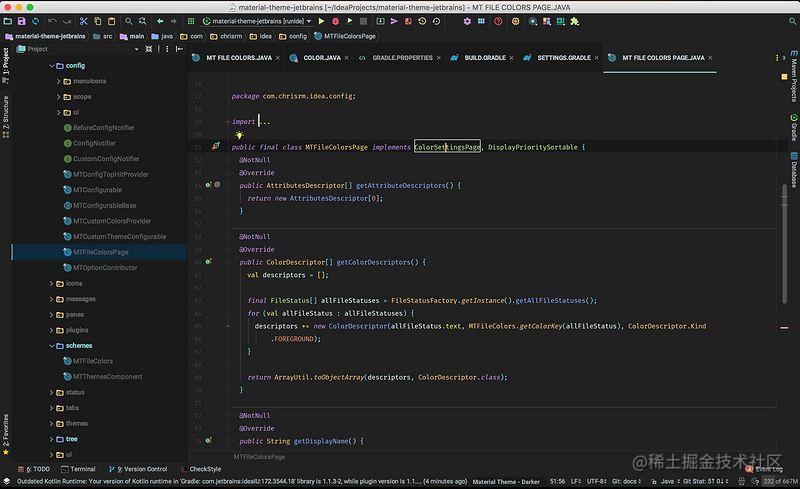Click the gutter override marker beside getColorDescriptors

[x=208, y=261]
